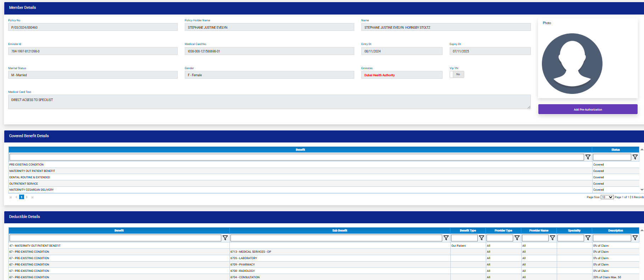The width and height of the screenshot is (644, 280).
Task: Go to page 1 in pager
Action: [22, 197]
